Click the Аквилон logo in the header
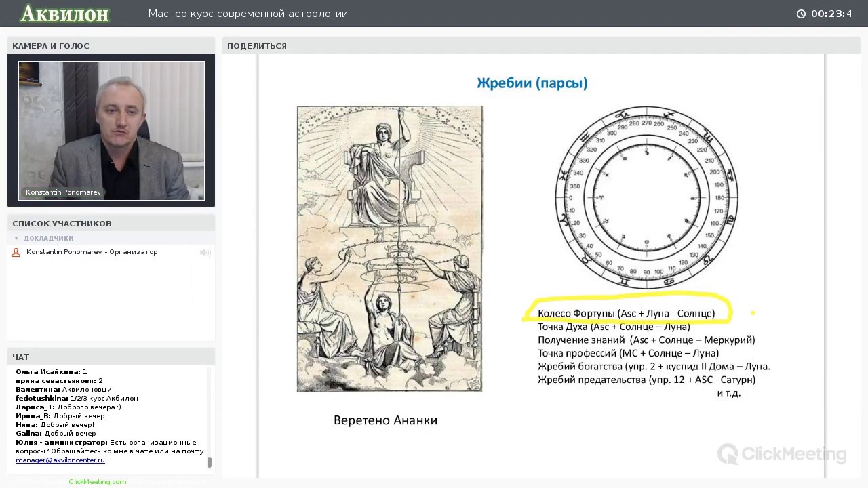This screenshot has height=488, width=868. [65, 14]
